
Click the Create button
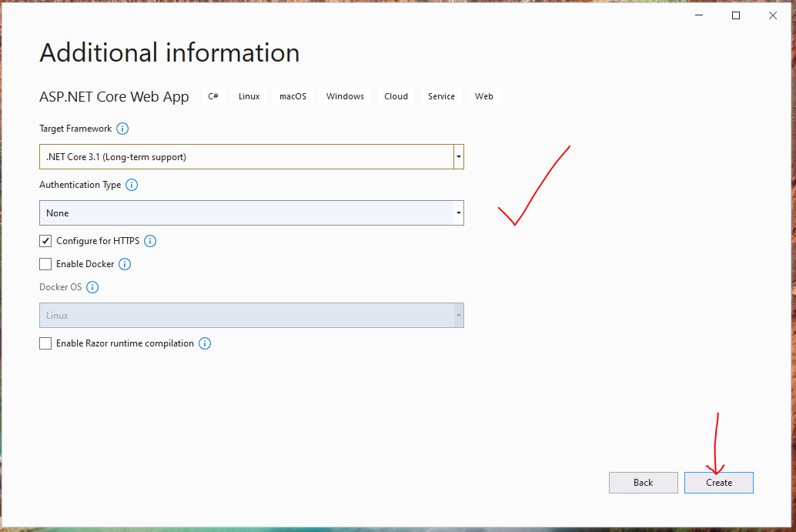719,483
